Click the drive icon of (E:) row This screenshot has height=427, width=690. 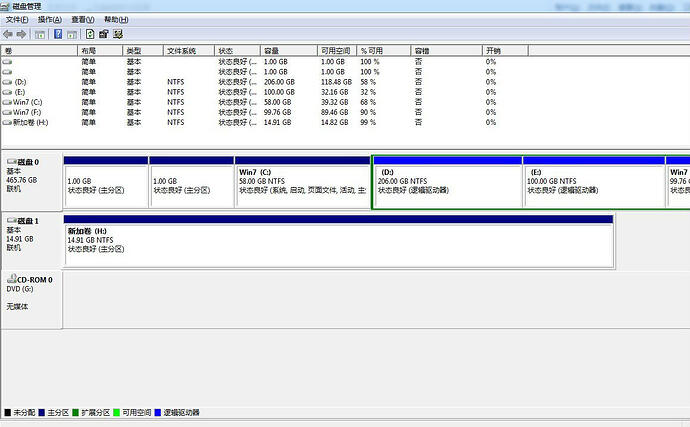point(7,92)
